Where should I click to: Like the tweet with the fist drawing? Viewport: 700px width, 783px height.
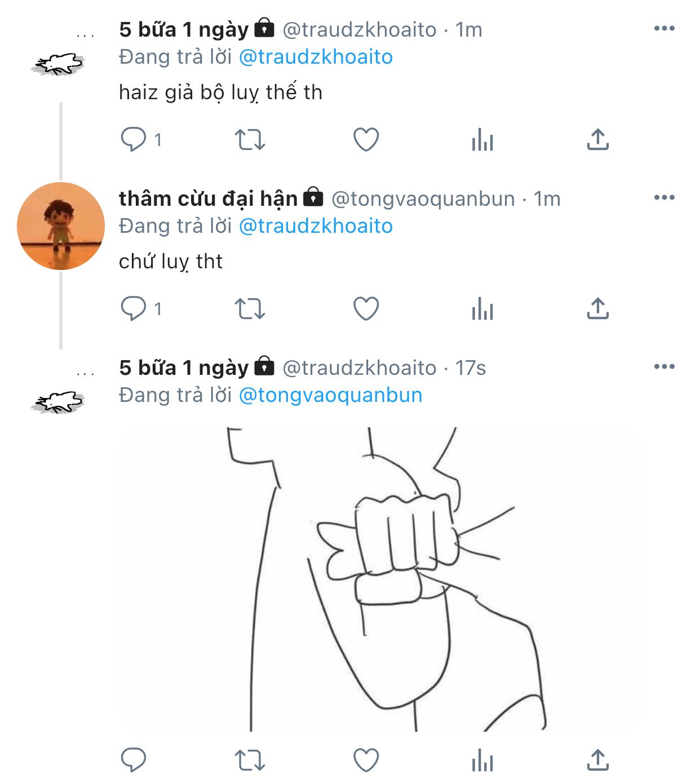tap(366, 760)
